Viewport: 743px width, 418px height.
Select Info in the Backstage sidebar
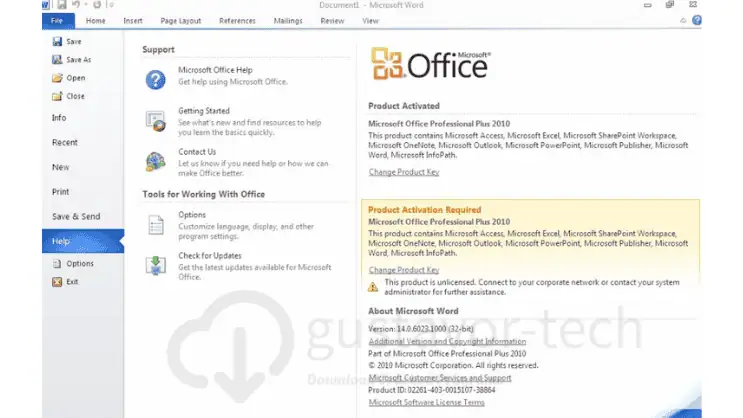click(59, 118)
